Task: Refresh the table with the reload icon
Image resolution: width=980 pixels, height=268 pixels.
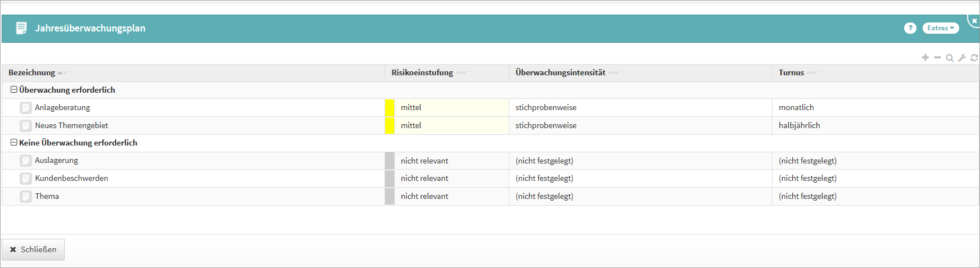Action: tap(974, 58)
